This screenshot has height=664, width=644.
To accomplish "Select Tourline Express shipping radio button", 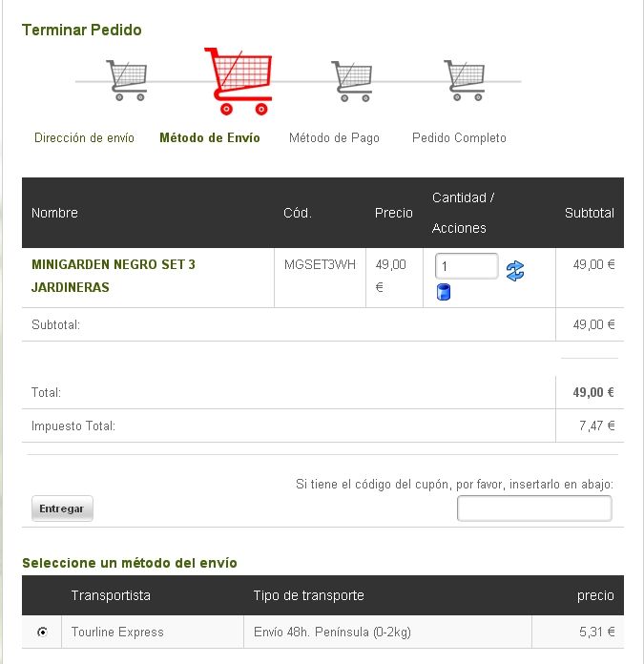I will coord(42,632).
